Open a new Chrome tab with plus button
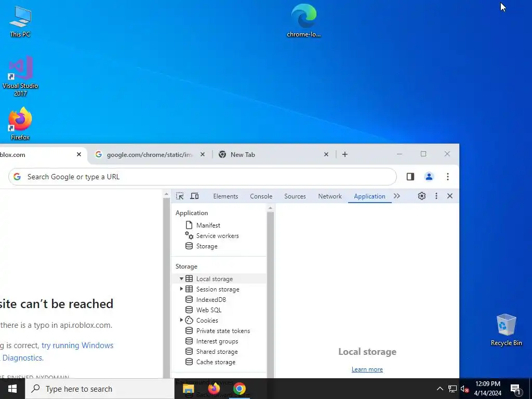Viewport: 532px width, 399px height. pyautogui.click(x=345, y=154)
